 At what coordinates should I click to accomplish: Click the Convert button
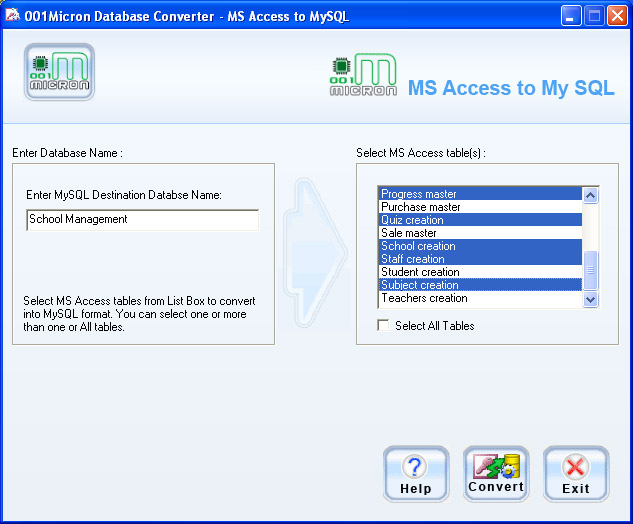point(496,474)
